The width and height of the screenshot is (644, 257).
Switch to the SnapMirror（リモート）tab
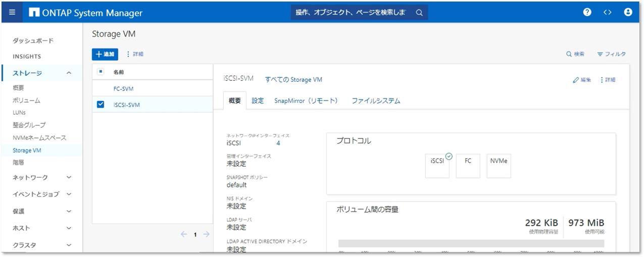[x=307, y=100]
